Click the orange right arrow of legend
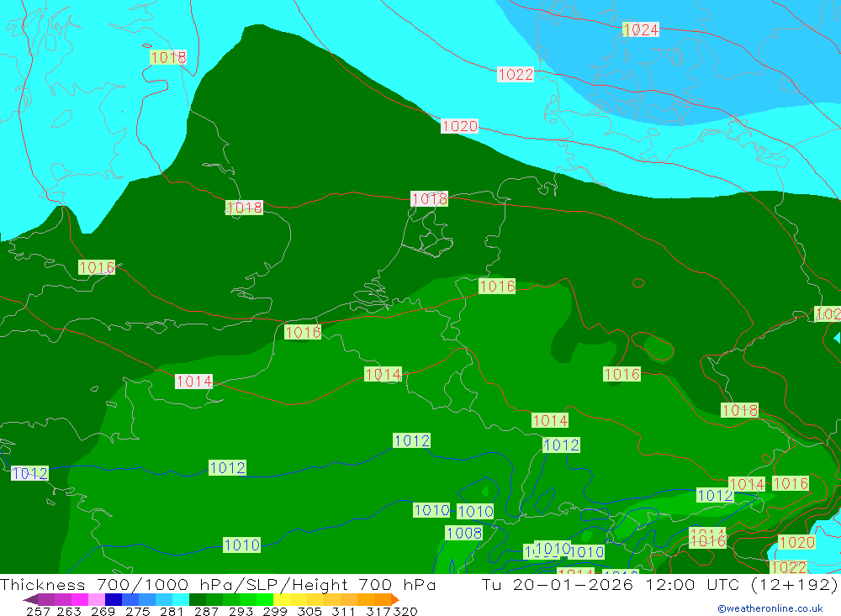Viewport: 841px width, 616px height. pyautogui.click(x=395, y=599)
